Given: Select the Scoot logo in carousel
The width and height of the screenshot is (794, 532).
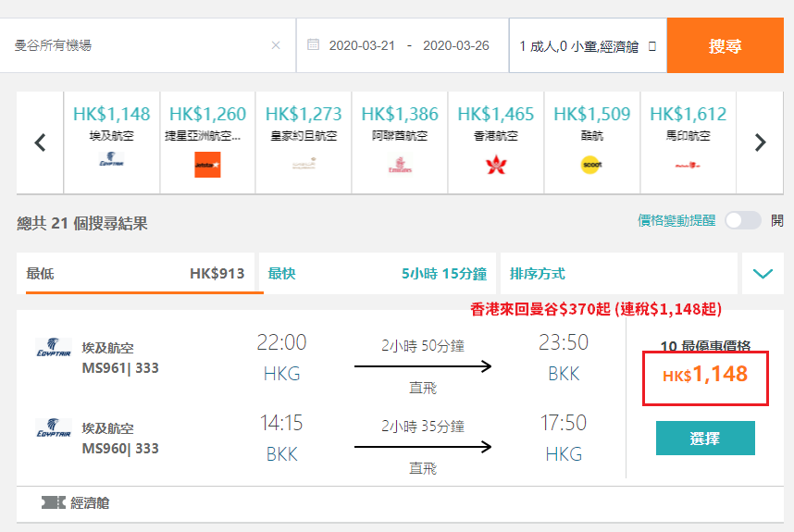Looking at the screenshot, I should click(591, 165).
